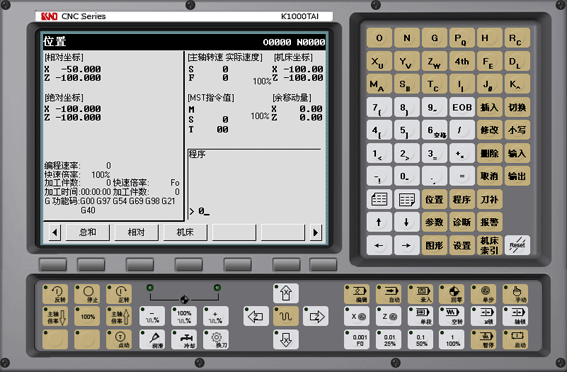Viewport: 567px width, 372px height.
Task: Start spindle forward rotation (正转)
Action: coord(119,294)
